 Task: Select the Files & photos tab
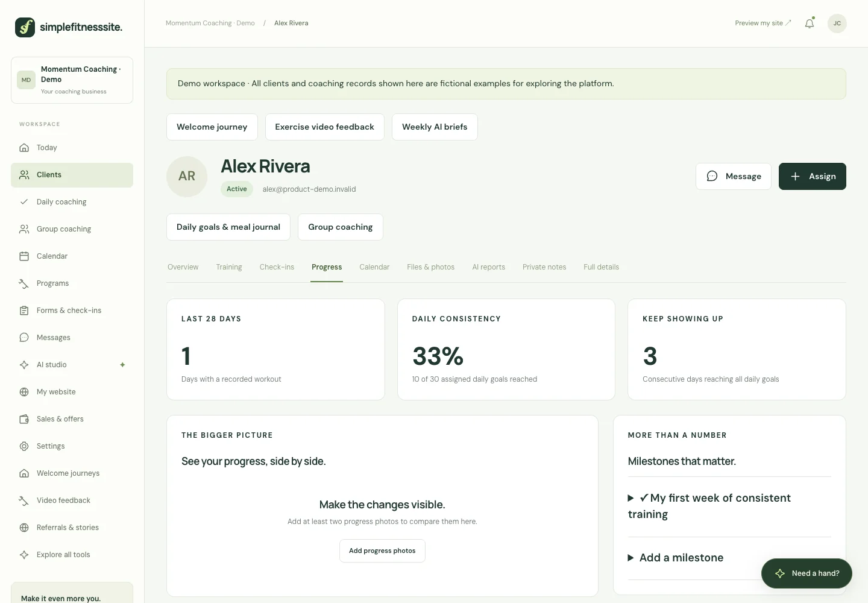tap(430, 267)
